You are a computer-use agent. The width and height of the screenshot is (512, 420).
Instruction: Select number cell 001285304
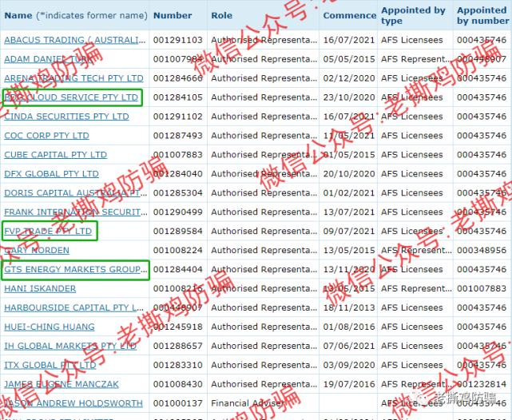178,193
